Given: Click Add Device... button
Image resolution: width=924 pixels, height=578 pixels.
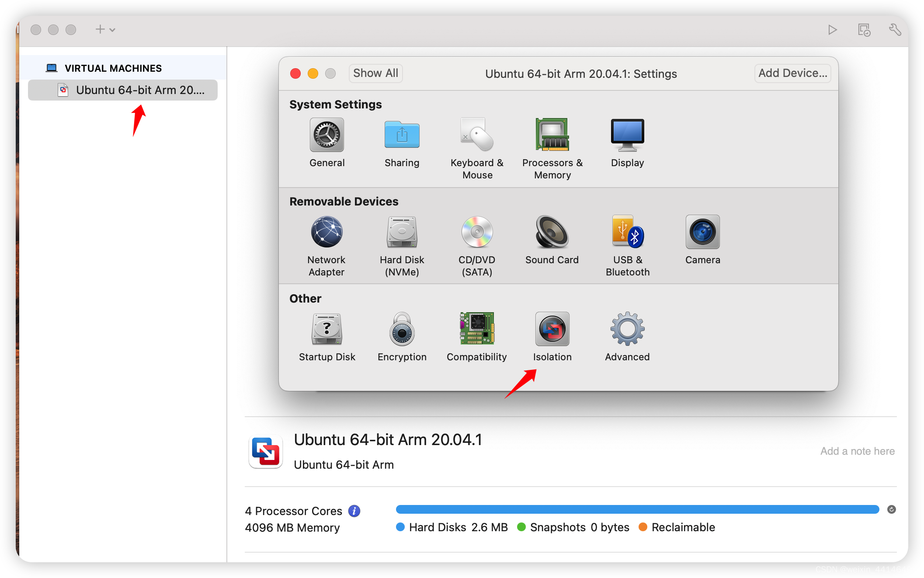Looking at the screenshot, I should [x=792, y=73].
